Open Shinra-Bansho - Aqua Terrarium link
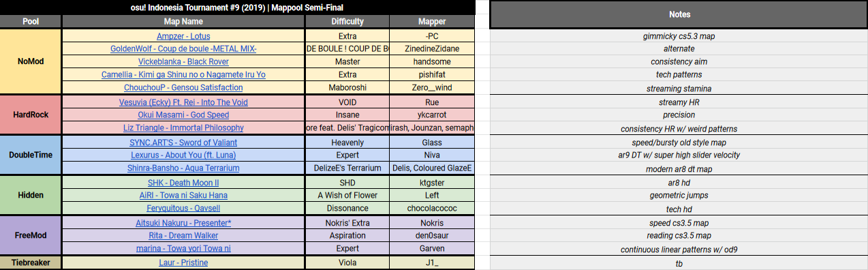This screenshot has height=270, width=868. click(x=183, y=168)
